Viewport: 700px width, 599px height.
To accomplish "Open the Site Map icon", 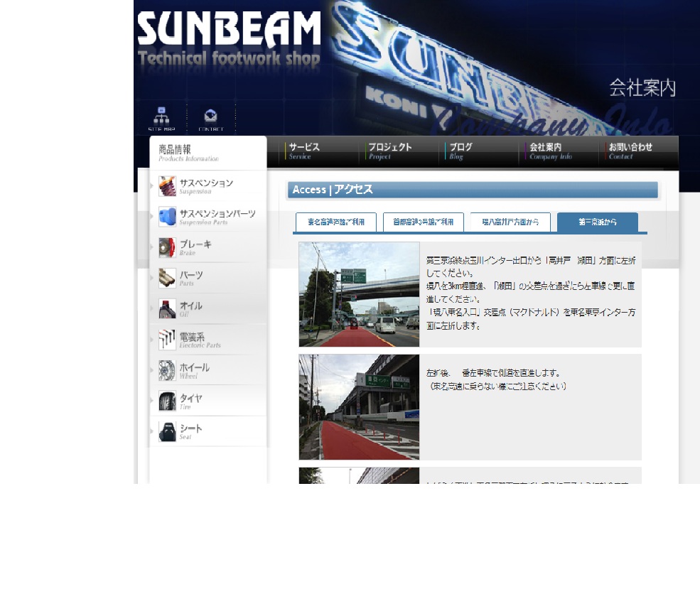I will click(161, 119).
